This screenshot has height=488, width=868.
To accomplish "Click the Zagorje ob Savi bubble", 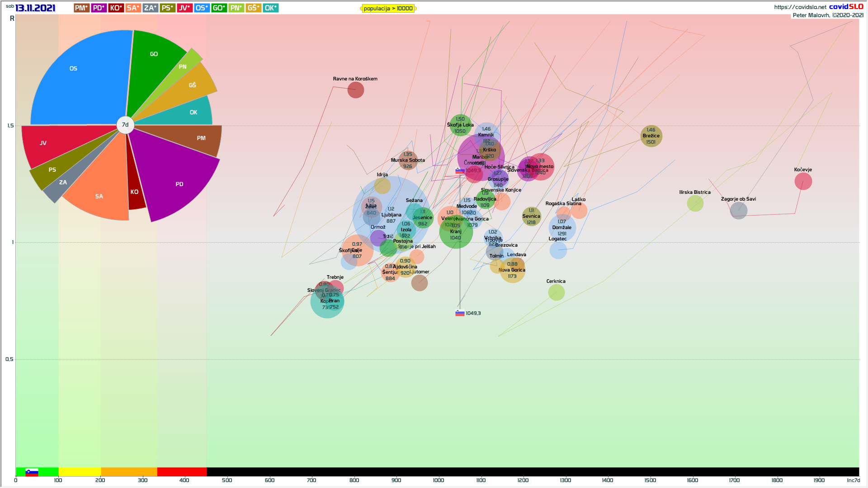I will [x=738, y=211].
